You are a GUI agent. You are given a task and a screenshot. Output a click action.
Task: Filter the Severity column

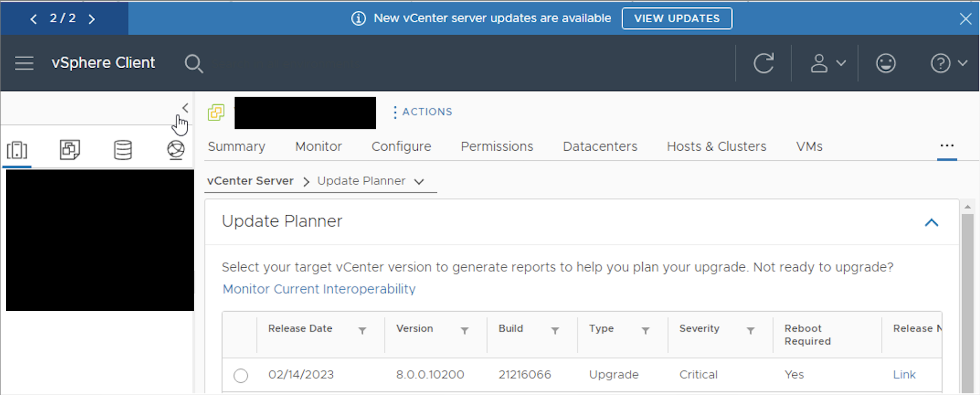click(x=751, y=331)
